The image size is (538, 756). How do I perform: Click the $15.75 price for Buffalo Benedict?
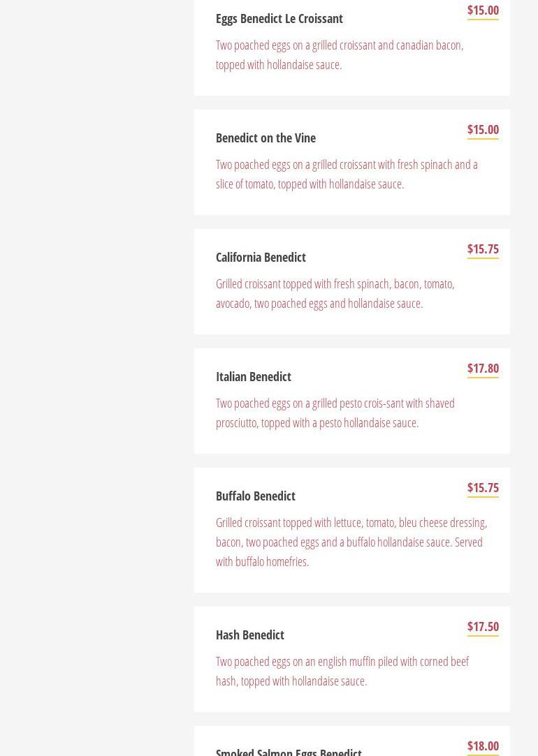pyautogui.click(x=483, y=488)
